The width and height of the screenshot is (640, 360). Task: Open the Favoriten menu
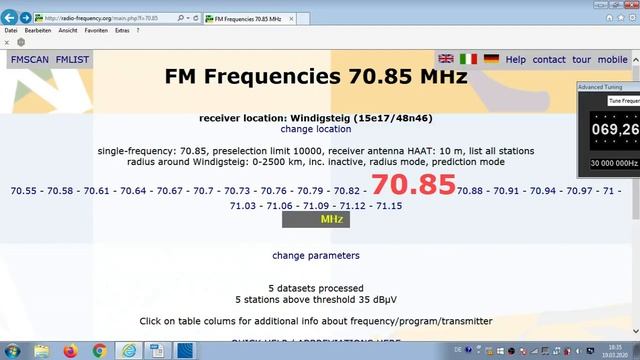pyautogui.click(x=96, y=30)
